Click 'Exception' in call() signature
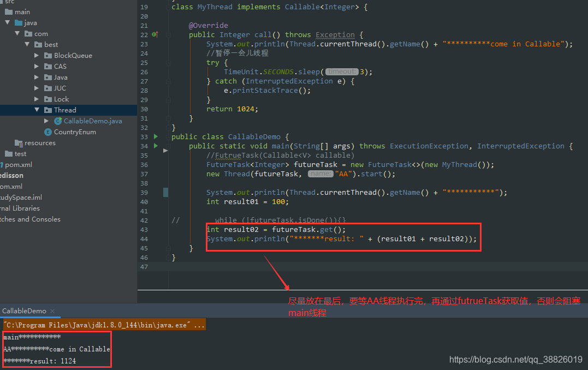The width and height of the screenshot is (588, 370). tap(335, 34)
